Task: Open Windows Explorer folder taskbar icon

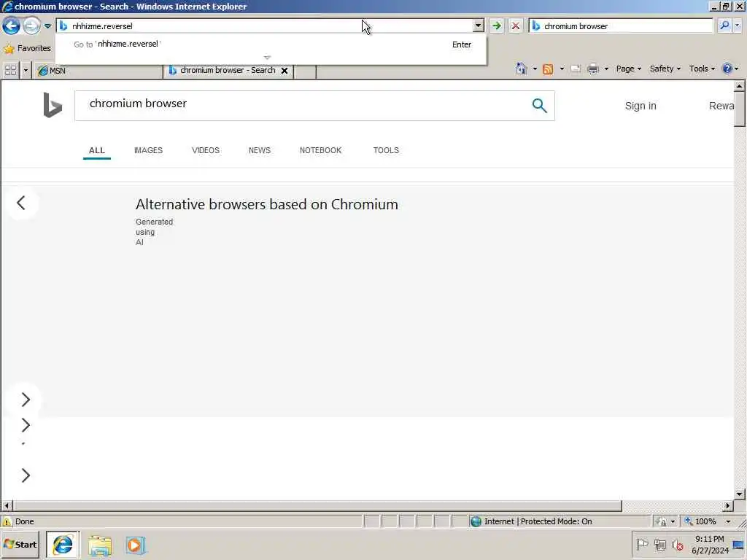Action: [x=99, y=545]
